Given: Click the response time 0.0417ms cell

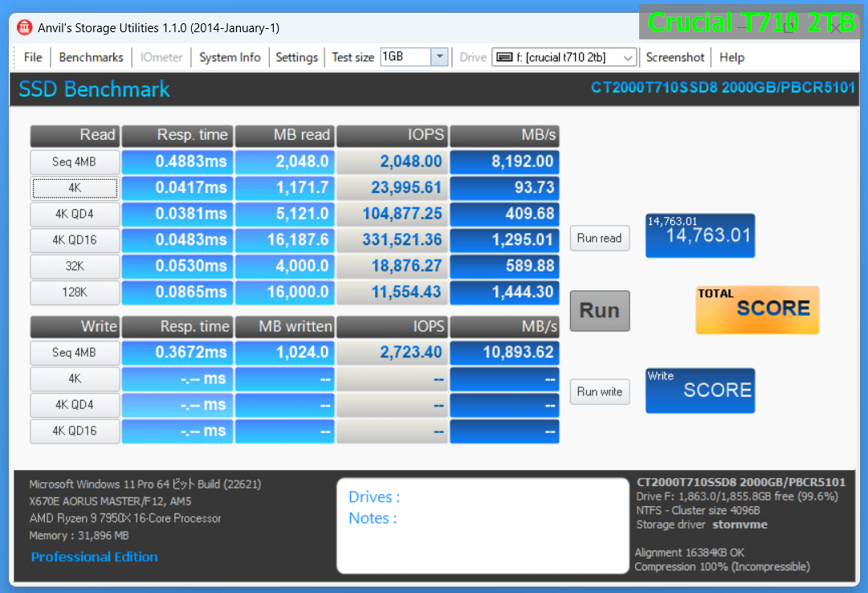Looking at the screenshot, I should click(x=177, y=188).
